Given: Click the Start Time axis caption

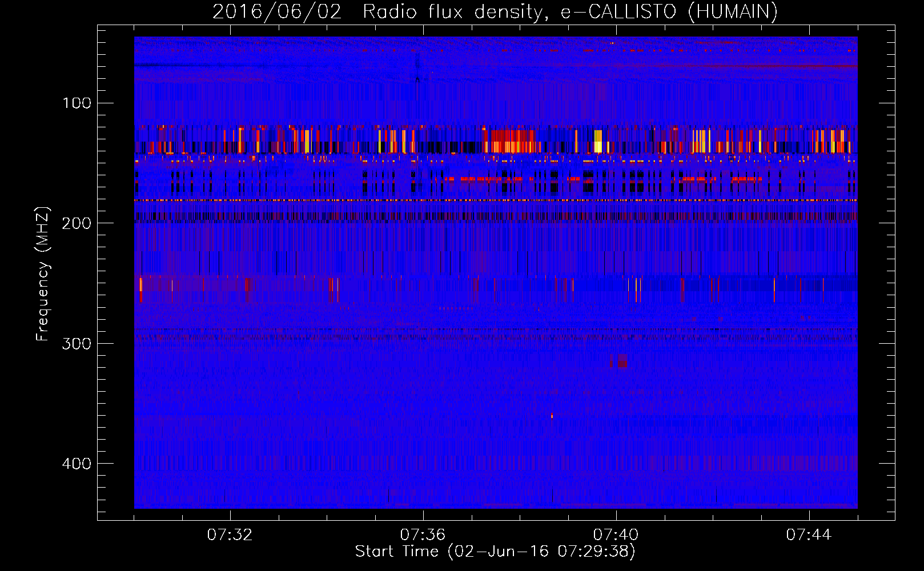Looking at the screenshot, I should pos(495,552).
